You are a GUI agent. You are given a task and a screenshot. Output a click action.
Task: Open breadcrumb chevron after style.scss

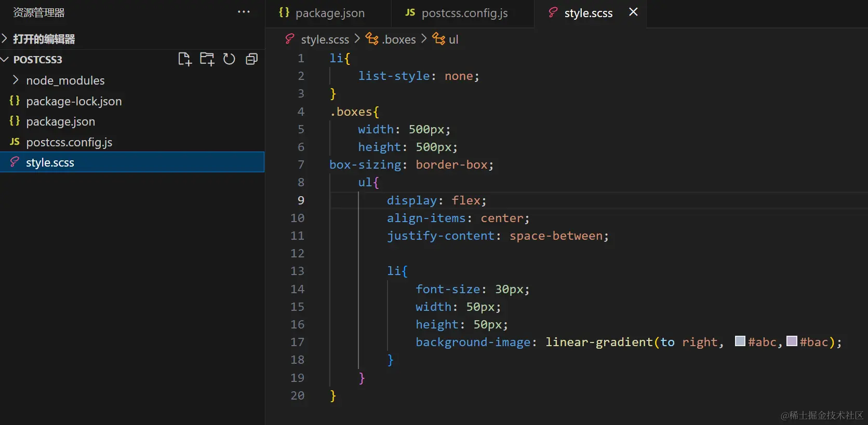pos(357,39)
